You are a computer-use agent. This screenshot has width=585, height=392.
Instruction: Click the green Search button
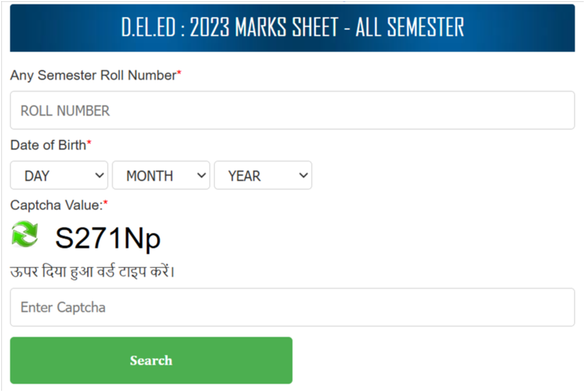[x=151, y=360]
